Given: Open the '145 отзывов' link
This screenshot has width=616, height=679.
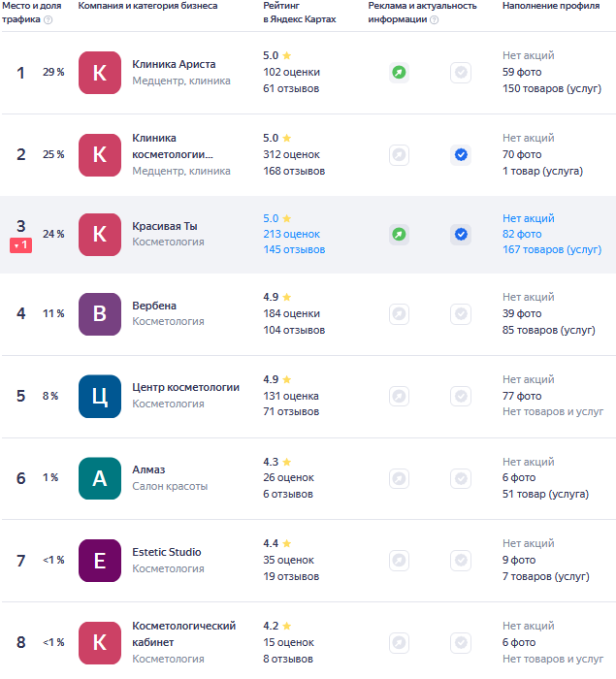Looking at the screenshot, I should 294,250.
